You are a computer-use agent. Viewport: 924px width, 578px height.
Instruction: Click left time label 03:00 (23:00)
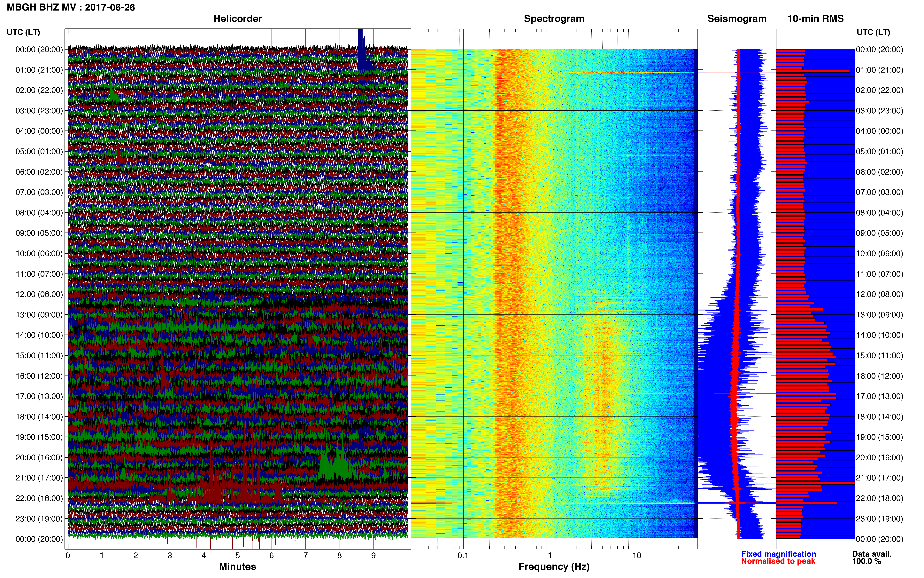coord(39,111)
